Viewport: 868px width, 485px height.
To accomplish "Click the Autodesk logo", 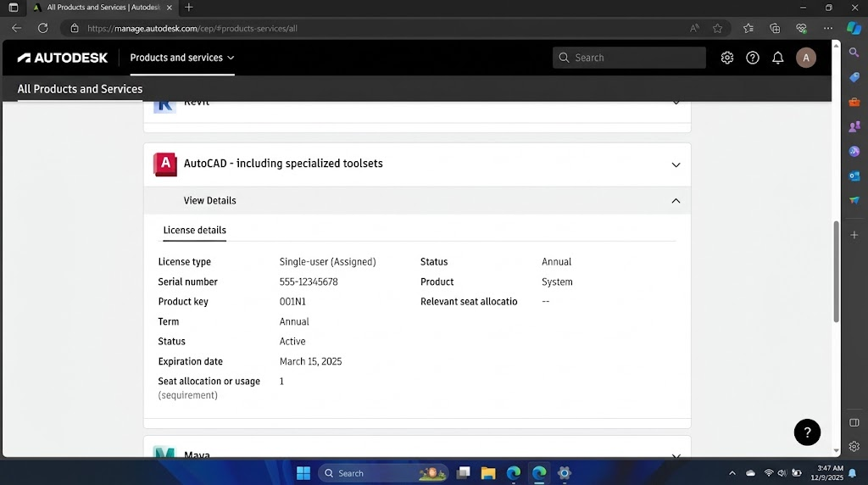I will point(63,58).
